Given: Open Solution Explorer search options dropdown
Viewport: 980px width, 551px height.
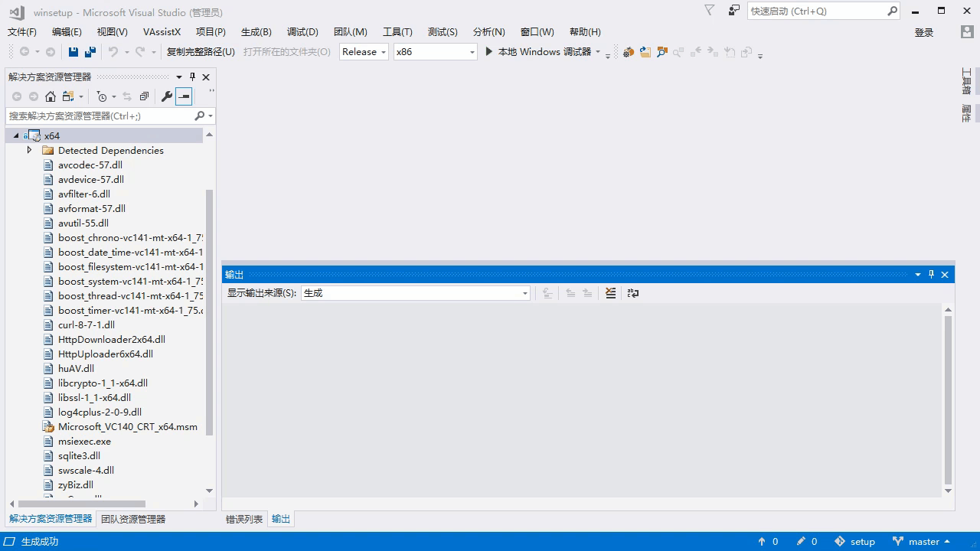Looking at the screenshot, I should click(x=211, y=116).
